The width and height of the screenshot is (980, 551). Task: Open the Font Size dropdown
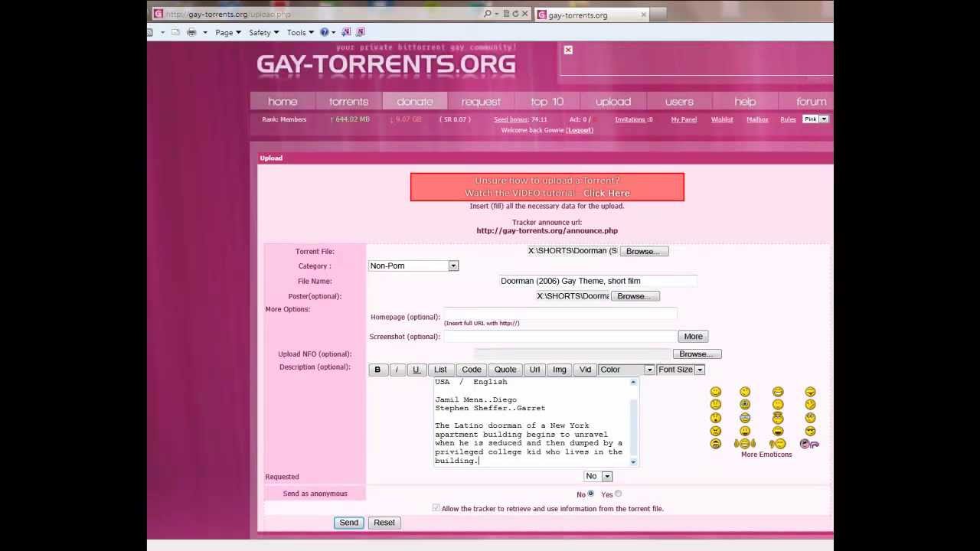(x=681, y=370)
